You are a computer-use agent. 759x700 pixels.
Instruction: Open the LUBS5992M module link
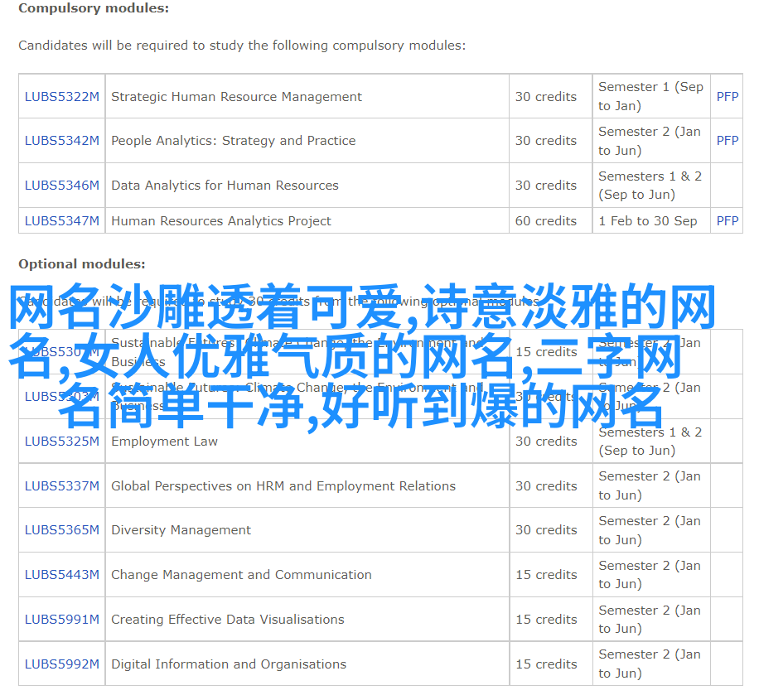click(62, 664)
